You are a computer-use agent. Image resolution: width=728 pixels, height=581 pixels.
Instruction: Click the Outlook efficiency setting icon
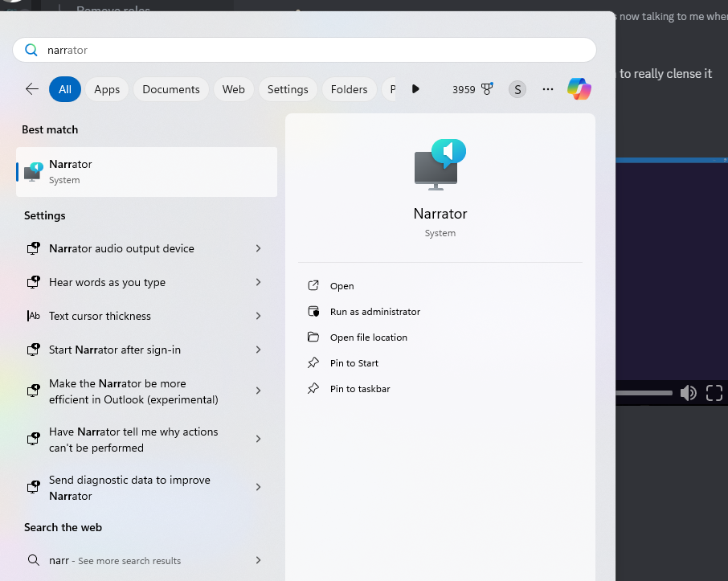34,391
